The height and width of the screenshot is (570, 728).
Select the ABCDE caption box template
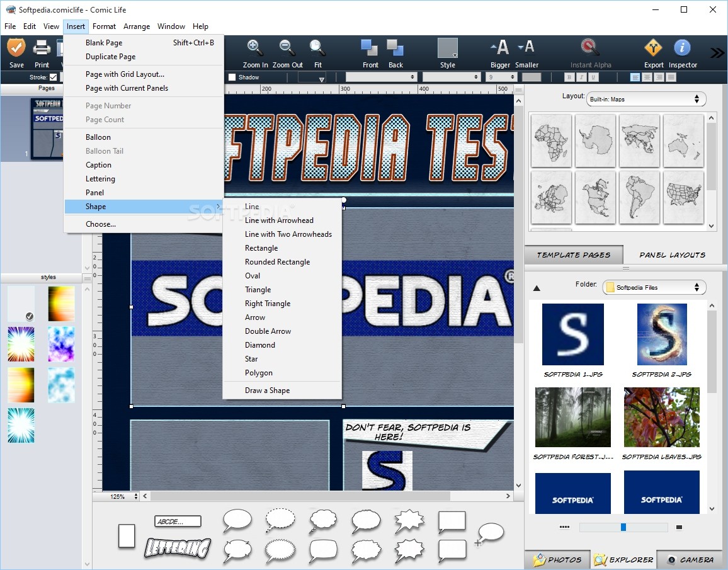coord(178,522)
